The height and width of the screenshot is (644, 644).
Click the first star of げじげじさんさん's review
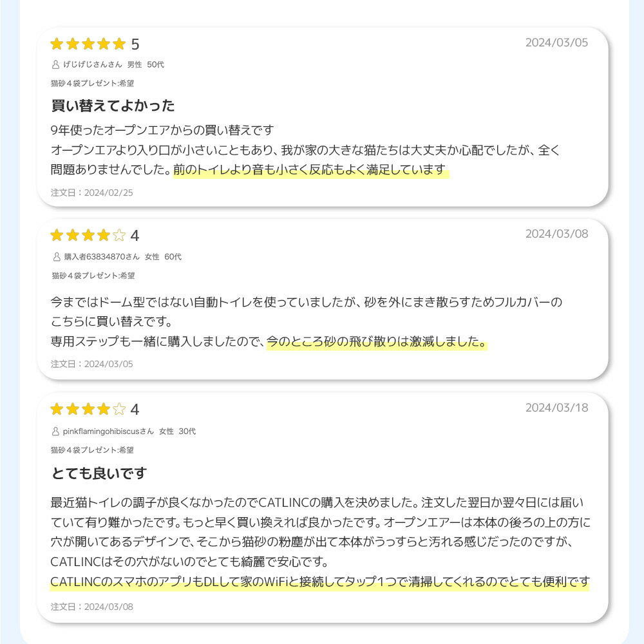(x=57, y=44)
